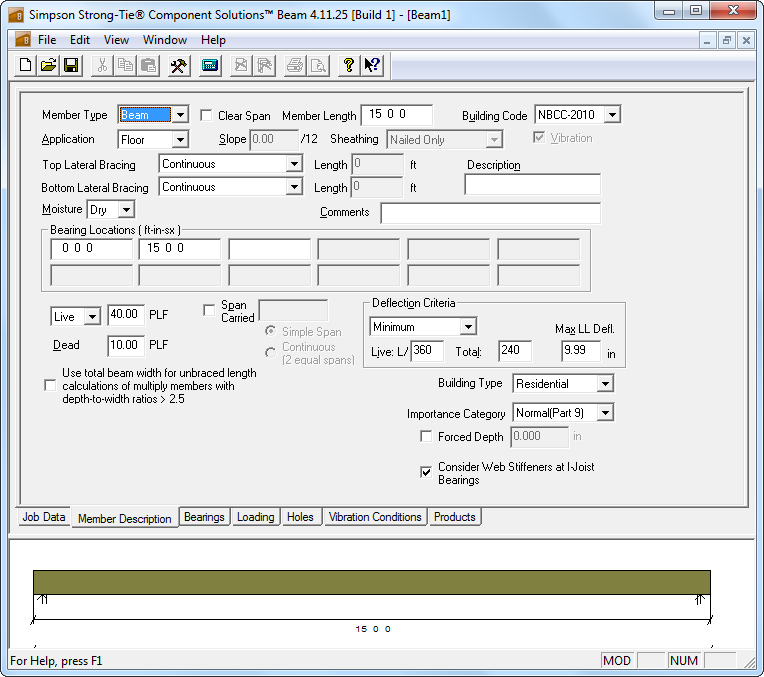The width and height of the screenshot is (764, 677).
Task: Save the beam with the floppy disk icon
Action: point(71,65)
